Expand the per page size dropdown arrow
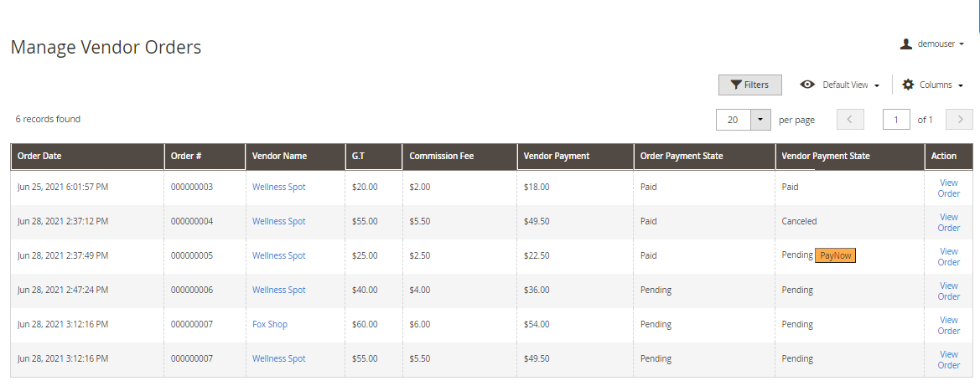Image resolution: width=980 pixels, height=386 pixels. [x=760, y=120]
